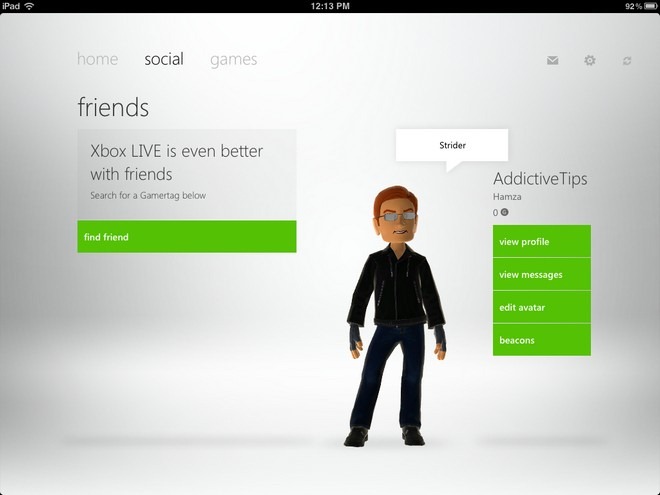Open settings via the gear icon
This screenshot has height=495, width=660.
click(x=590, y=61)
